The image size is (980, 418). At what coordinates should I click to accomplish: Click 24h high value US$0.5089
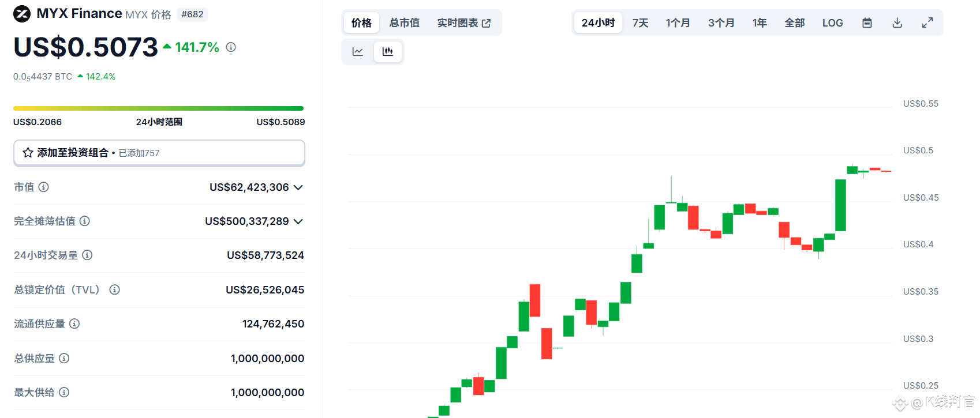click(280, 122)
